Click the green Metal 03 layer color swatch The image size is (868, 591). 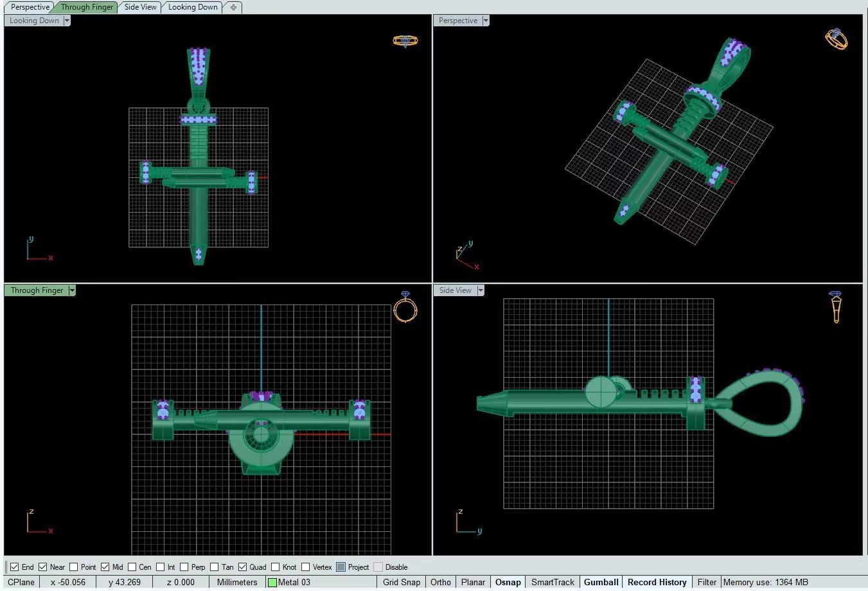(x=272, y=583)
